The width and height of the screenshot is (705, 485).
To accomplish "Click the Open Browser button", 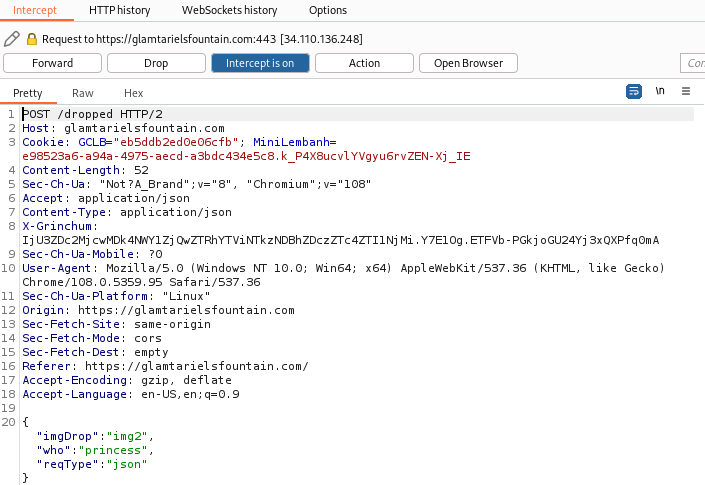I will click(468, 63).
